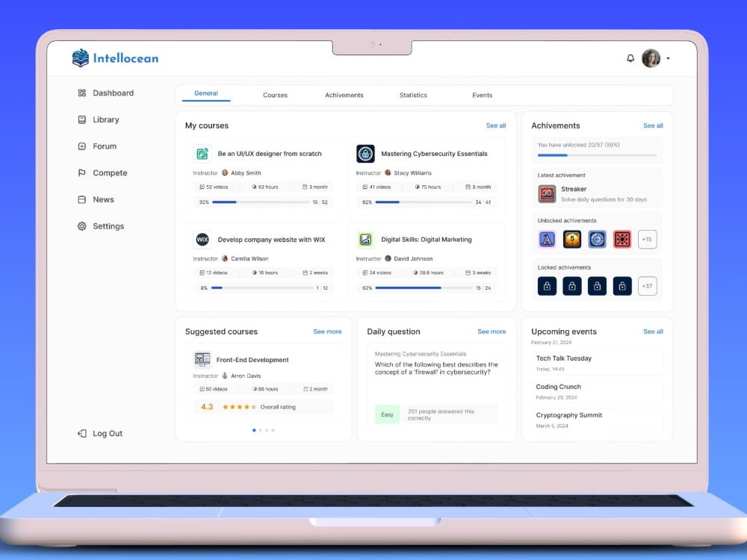Click See all in Achivements panel
Image resolution: width=747 pixels, height=560 pixels.
653,125
